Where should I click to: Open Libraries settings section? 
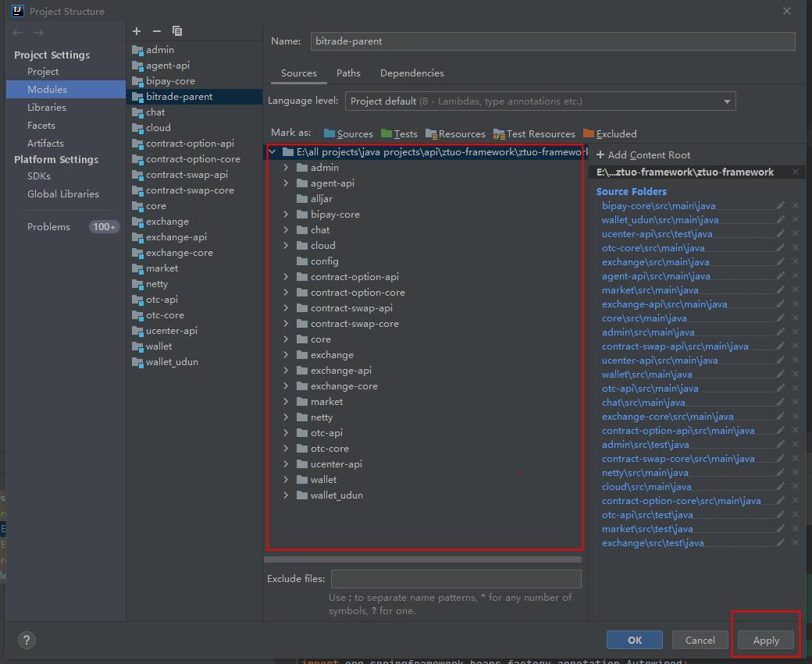click(x=47, y=107)
